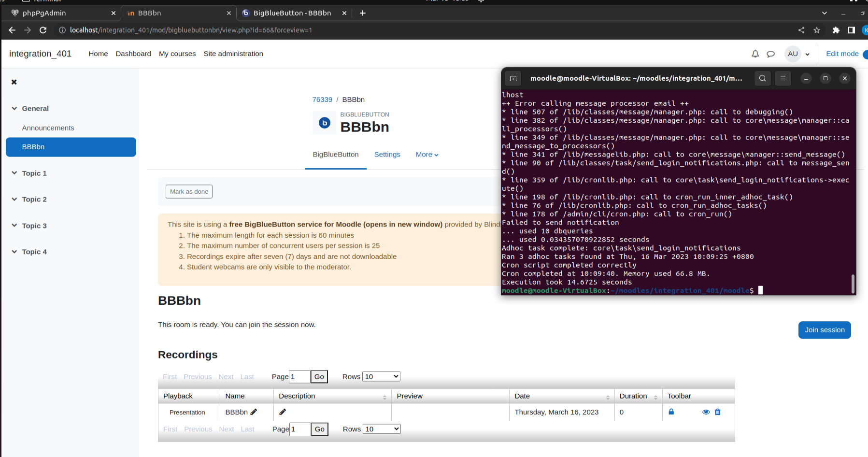Sort recordings by Duration column
The height and width of the screenshot is (457, 868).
tap(655, 397)
